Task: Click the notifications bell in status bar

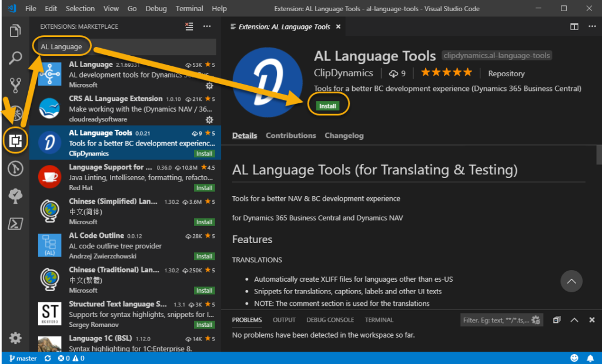Action: (x=590, y=358)
